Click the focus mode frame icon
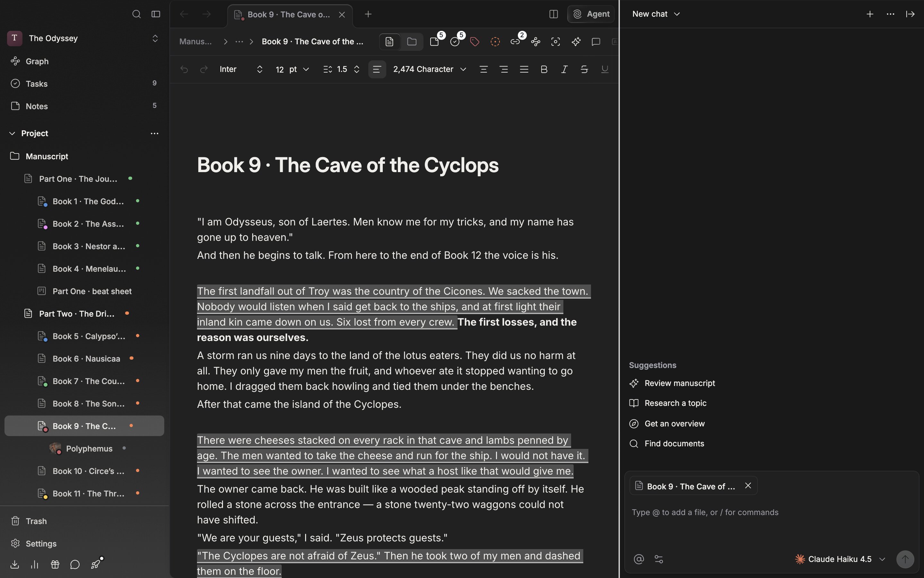 pos(556,42)
